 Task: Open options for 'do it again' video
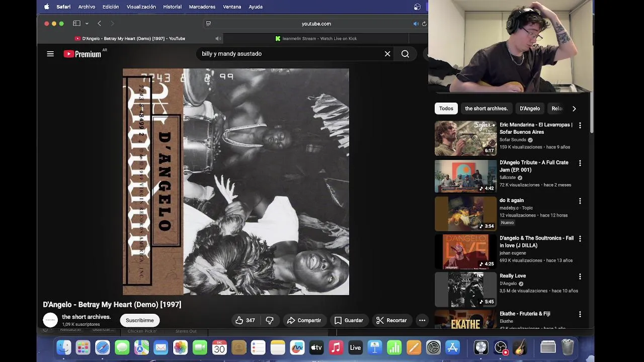click(x=580, y=201)
